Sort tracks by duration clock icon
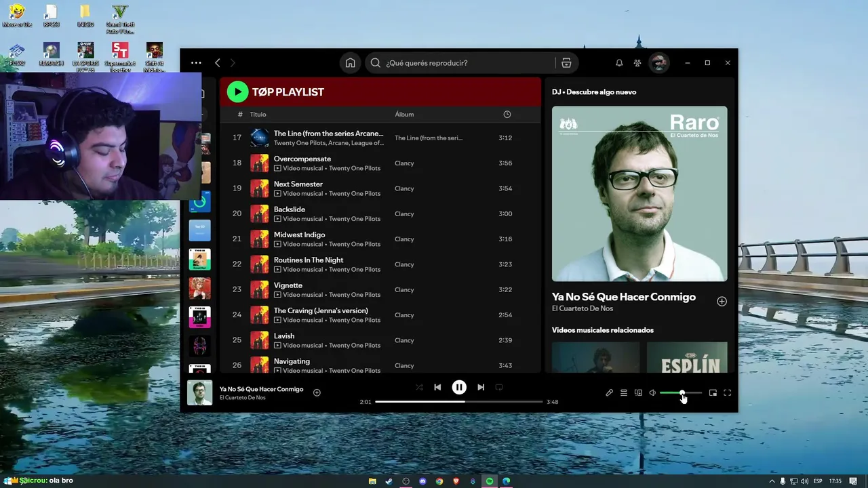Viewport: 868px width, 488px height. pos(507,115)
